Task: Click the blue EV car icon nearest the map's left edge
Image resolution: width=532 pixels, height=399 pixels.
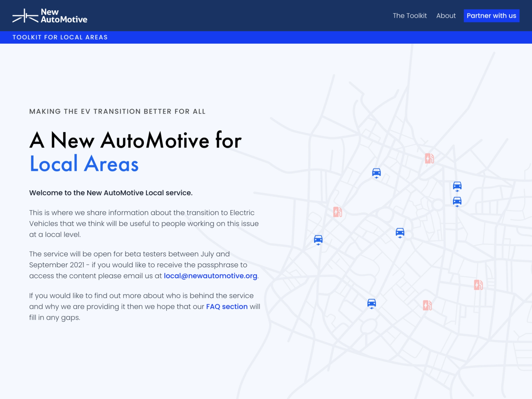Action: tap(318, 240)
